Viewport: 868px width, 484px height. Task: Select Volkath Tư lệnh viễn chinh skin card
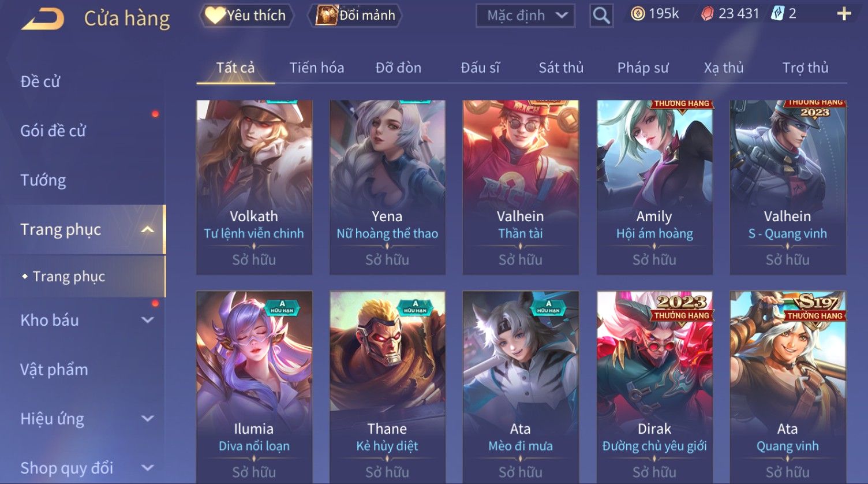[254, 188]
